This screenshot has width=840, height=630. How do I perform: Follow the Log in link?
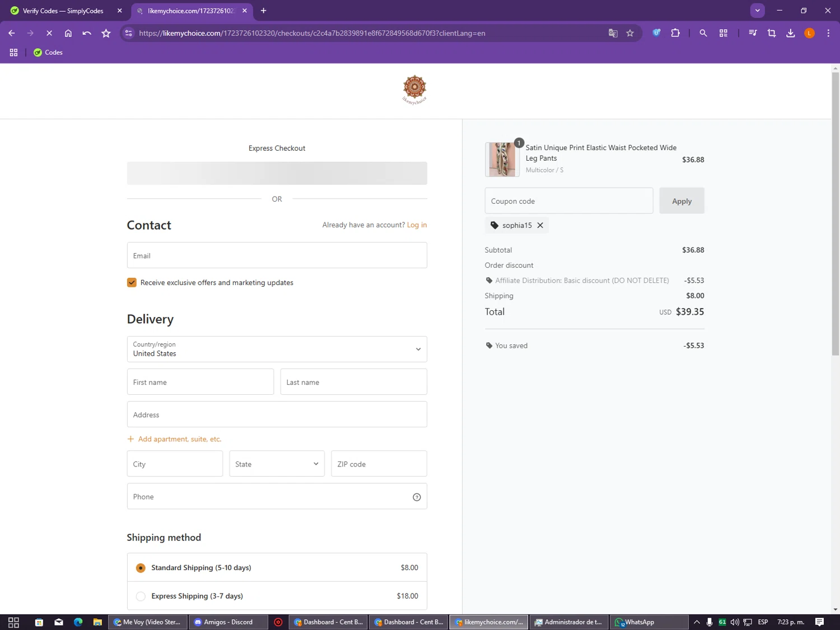pyautogui.click(x=417, y=225)
